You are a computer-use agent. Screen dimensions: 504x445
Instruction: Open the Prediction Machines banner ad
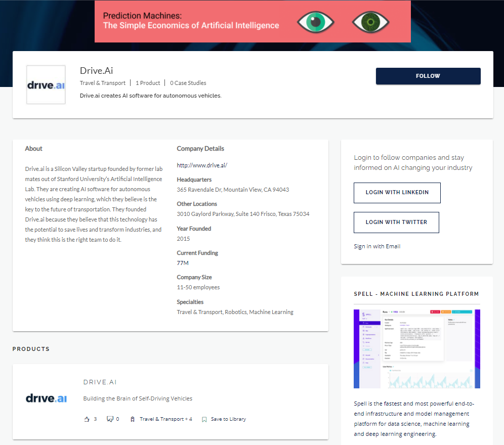coord(252,21)
